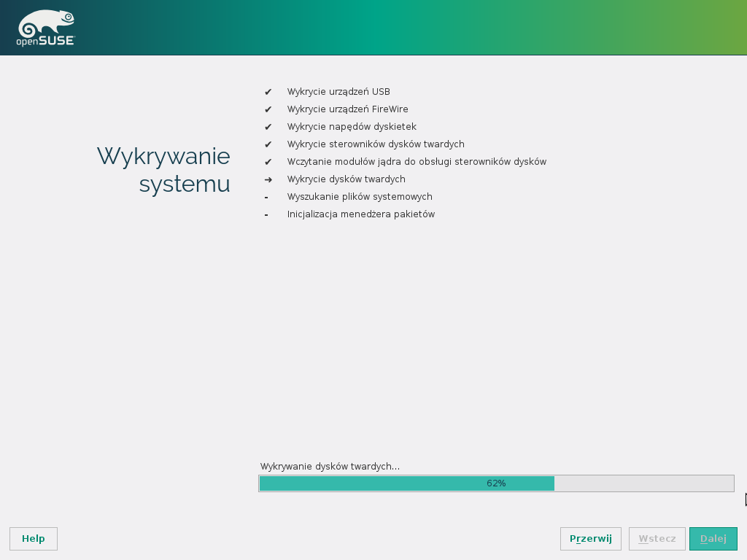This screenshot has height=560, width=747.
Task: Click dash marker beside Inicjalizacja menedżera pakietów
Action: point(266,214)
